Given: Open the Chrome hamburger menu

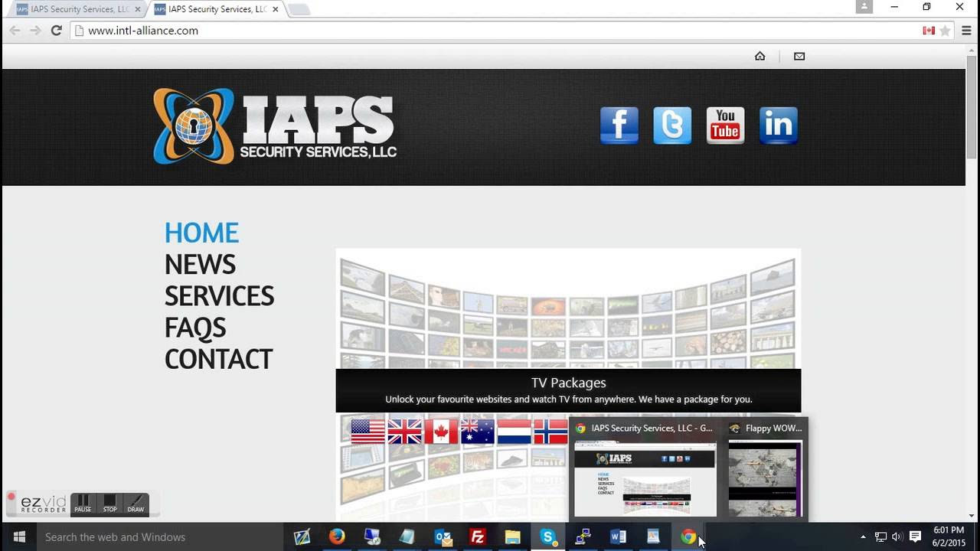Looking at the screenshot, I should click(x=966, y=31).
